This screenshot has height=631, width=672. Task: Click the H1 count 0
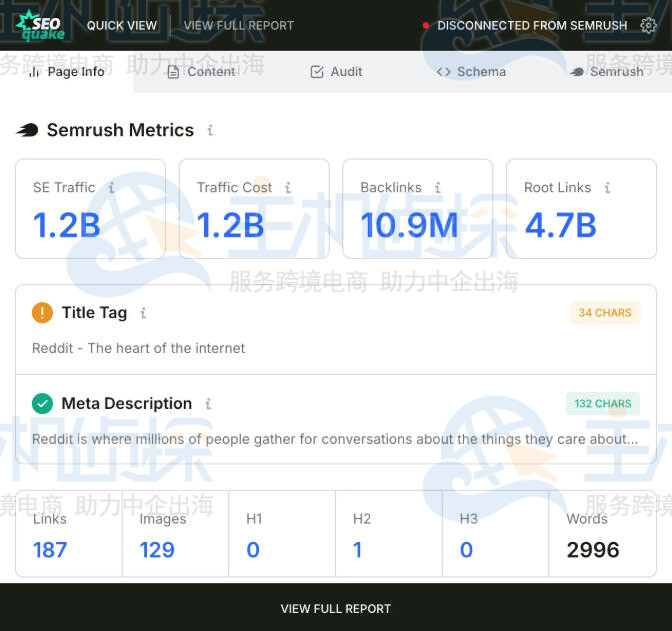coord(253,550)
